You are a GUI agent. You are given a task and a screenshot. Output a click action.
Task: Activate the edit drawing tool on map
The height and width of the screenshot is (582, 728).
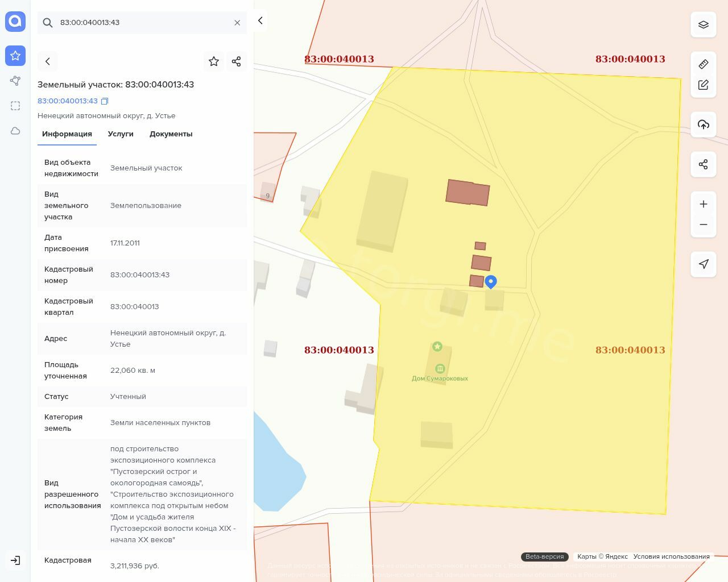[703, 85]
